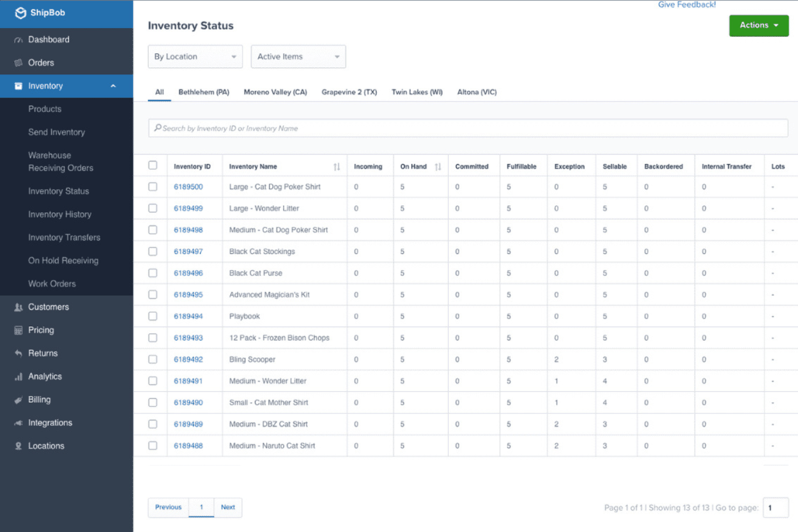Select checkbox for Black Cat Stockings row
This screenshot has width=798, height=532.
153,251
